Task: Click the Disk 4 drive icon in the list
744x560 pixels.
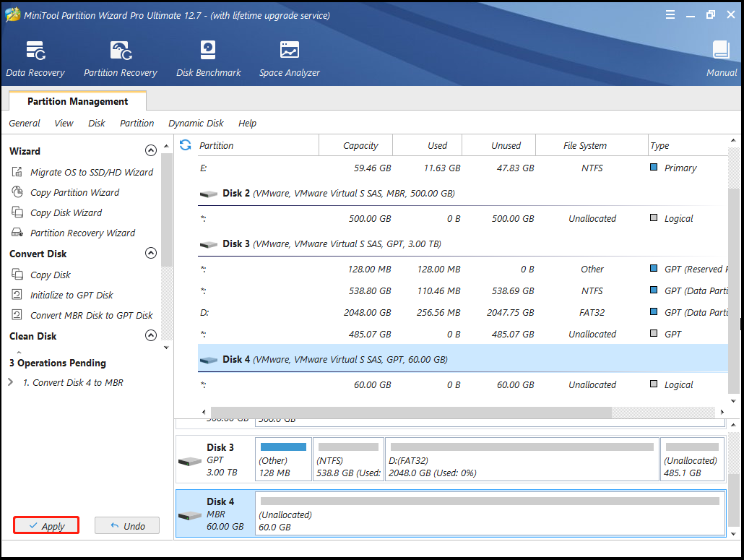Action: click(x=208, y=360)
